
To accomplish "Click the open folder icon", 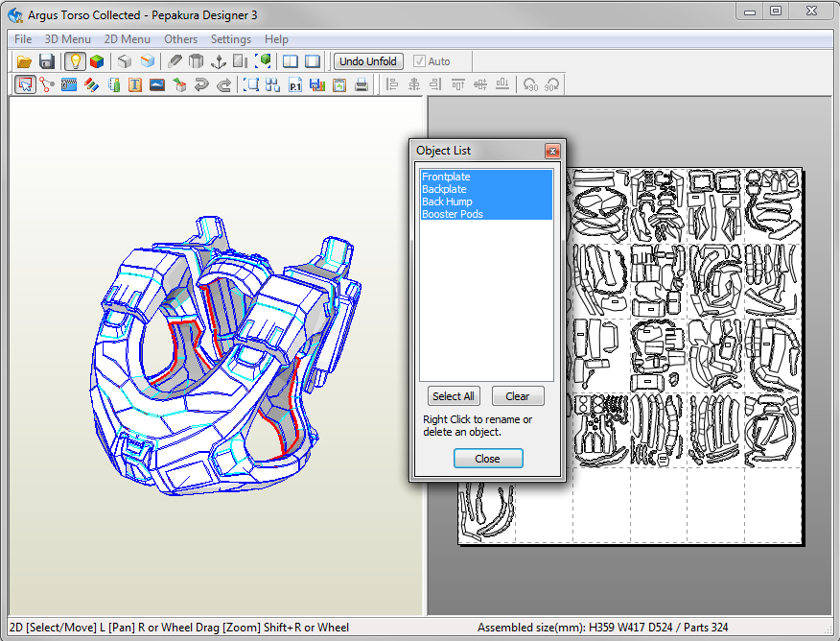I will click(25, 61).
